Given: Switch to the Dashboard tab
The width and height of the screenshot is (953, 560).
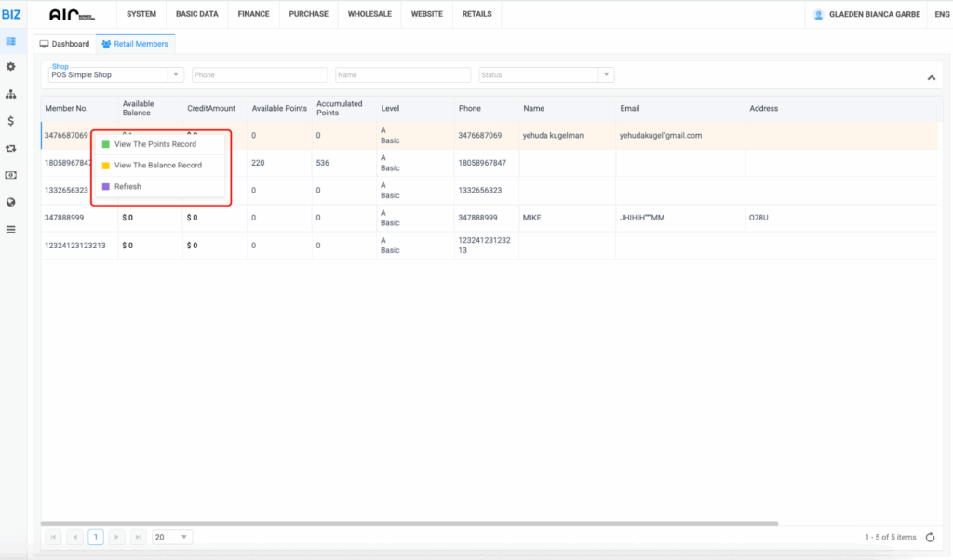Looking at the screenshot, I should [64, 44].
